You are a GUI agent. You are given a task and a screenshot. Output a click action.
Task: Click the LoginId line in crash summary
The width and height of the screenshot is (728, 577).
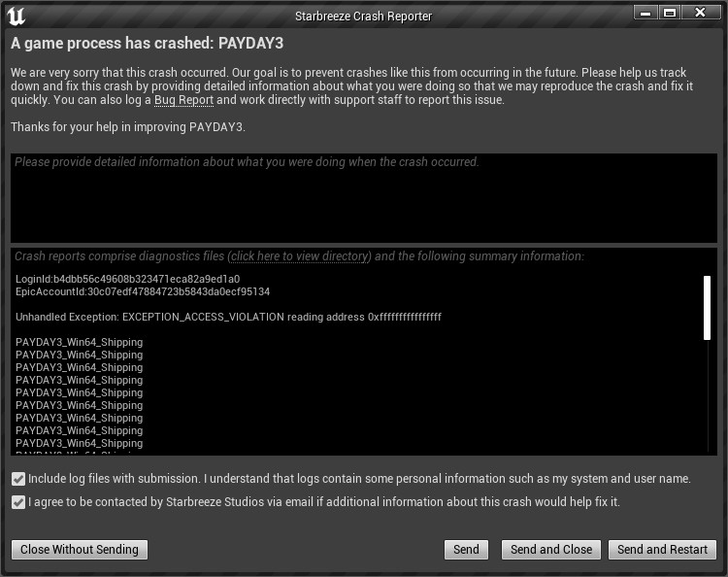[127, 279]
